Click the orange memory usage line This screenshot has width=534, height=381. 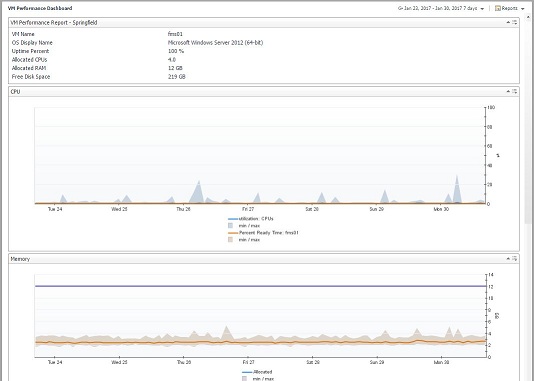coord(260,342)
